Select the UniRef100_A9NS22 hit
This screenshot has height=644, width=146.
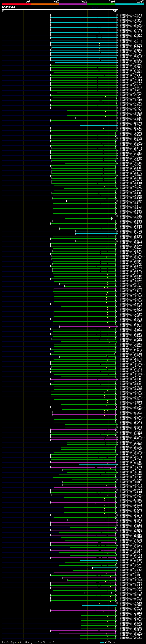pos(131,113)
